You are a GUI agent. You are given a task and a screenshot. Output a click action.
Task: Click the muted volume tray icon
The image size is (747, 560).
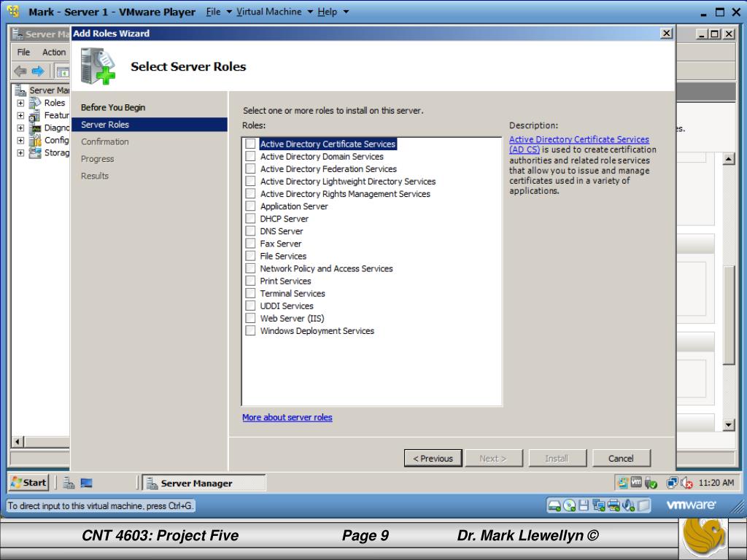(686, 483)
